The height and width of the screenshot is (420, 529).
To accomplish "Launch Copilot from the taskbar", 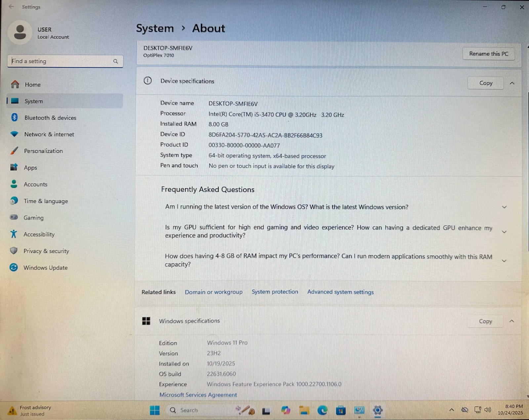I will [286, 410].
